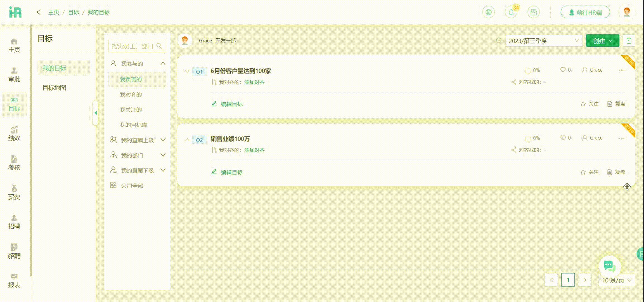
Task: Like the O1 goal heart icon
Action: 563,70
